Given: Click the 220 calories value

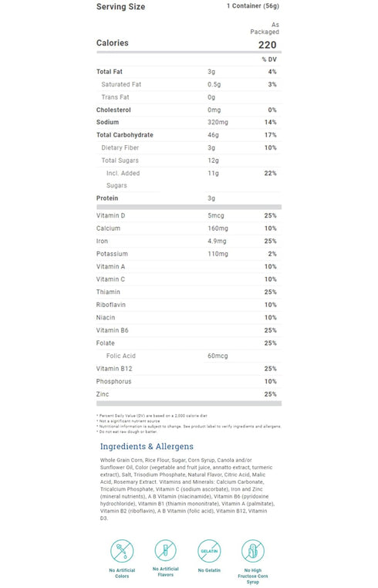Looking at the screenshot, I should click(268, 45).
